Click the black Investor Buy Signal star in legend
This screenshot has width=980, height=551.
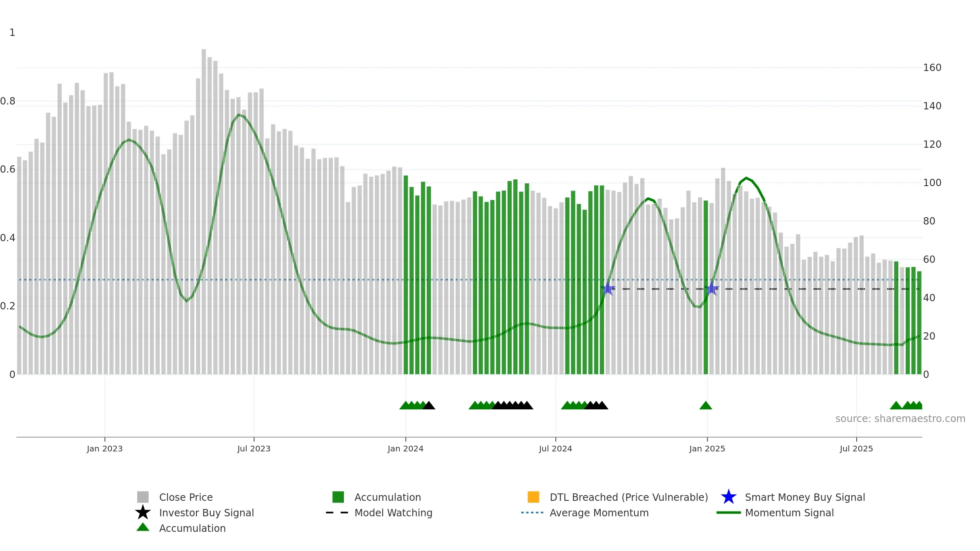point(143,512)
